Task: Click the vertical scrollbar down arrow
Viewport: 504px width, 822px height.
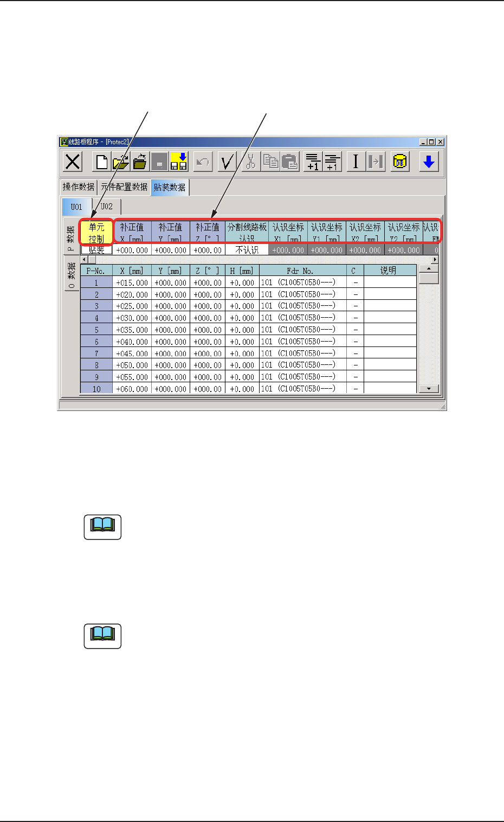Action: click(429, 389)
